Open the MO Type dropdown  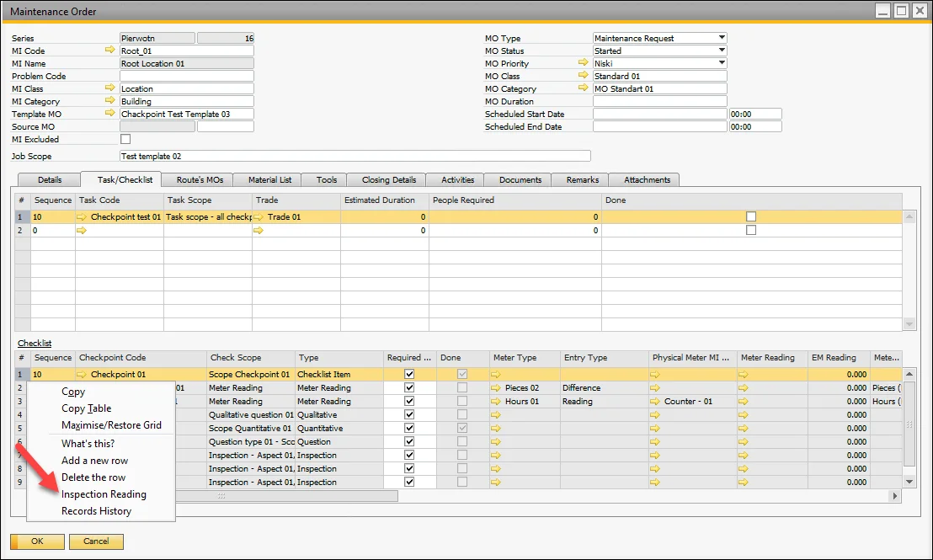click(722, 38)
